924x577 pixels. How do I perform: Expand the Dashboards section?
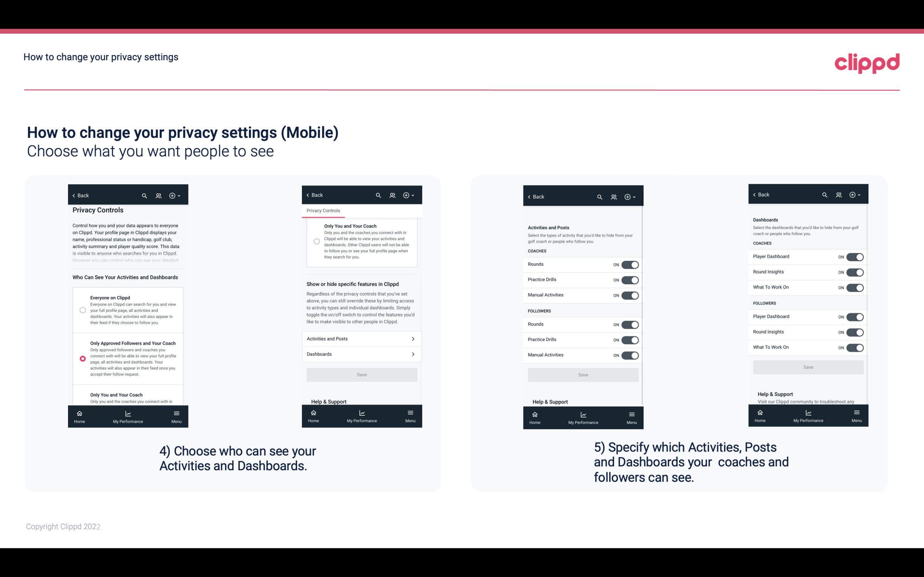click(x=361, y=354)
